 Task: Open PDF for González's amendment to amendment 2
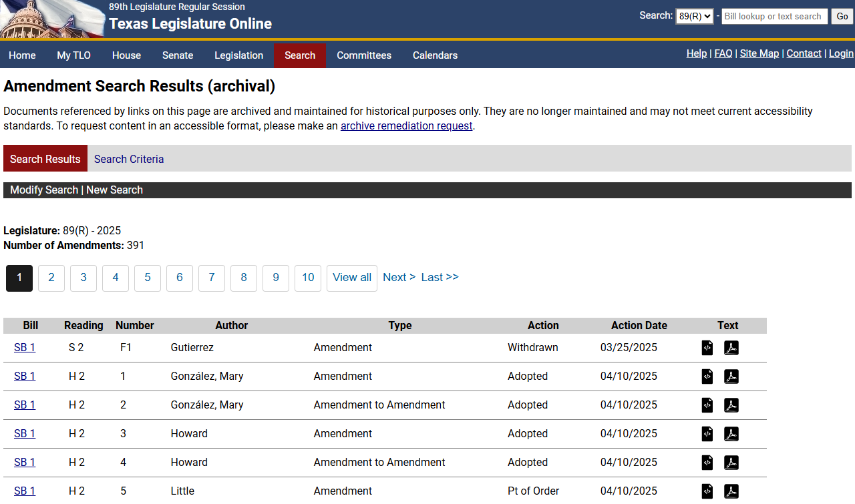click(x=731, y=405)
